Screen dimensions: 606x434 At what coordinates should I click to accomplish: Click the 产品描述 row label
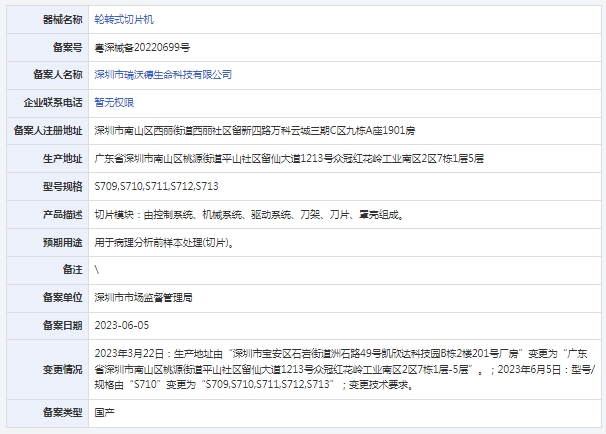63,214
